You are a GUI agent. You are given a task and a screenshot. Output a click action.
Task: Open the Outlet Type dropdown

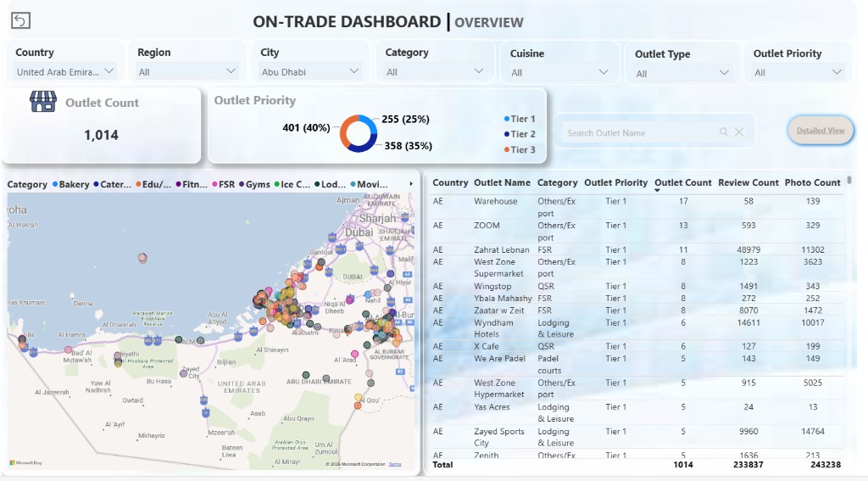point(682,73)
